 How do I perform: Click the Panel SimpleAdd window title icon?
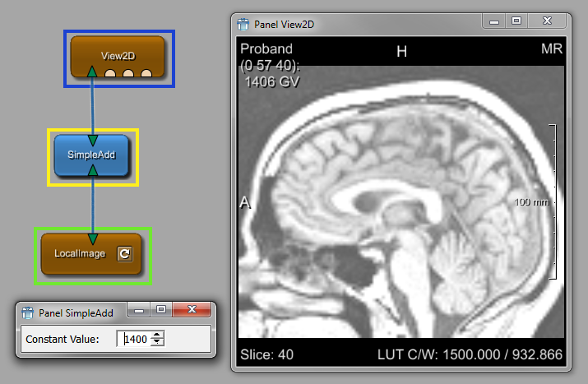tap(27, 312)
